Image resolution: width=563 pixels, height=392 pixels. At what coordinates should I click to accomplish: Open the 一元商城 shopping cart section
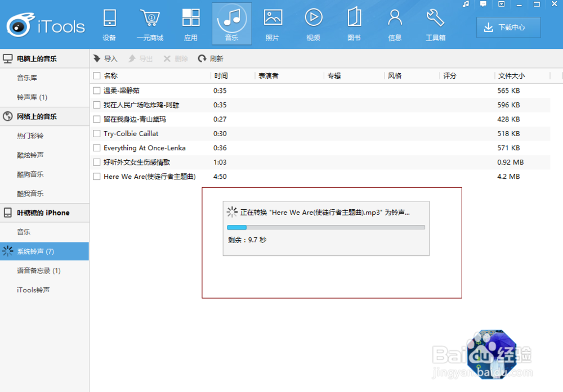(150, 24)
